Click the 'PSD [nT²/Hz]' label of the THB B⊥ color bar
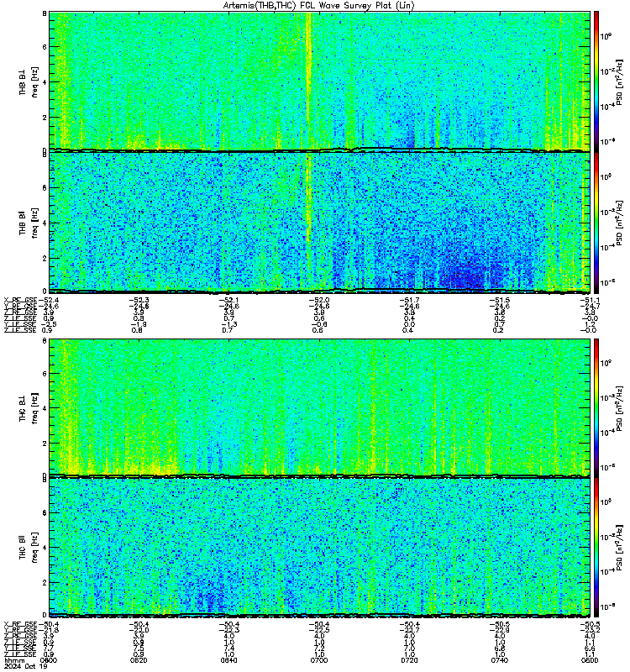This screenshot has width=630, height=672. tap(619, 81)
